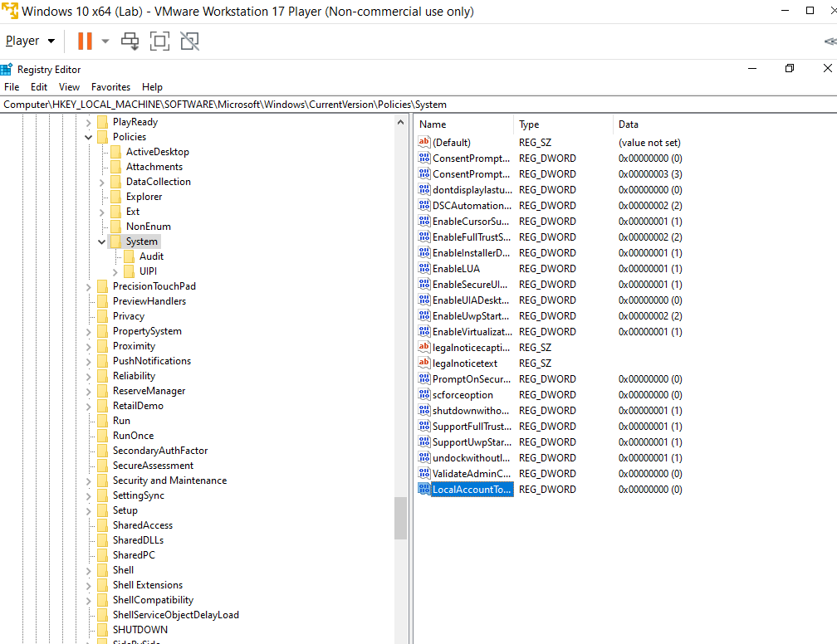
Task: Sort values by the Type column header
Action: pos(563,124)
